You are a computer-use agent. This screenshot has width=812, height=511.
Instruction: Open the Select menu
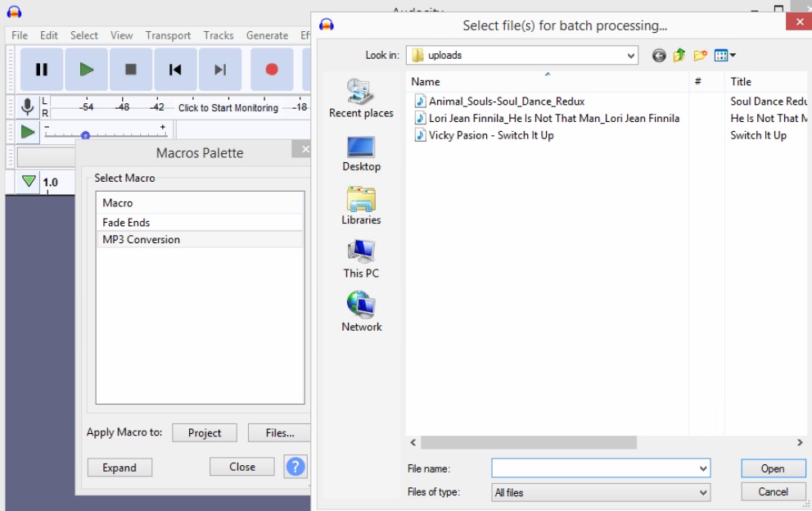[x=83, y=35]
